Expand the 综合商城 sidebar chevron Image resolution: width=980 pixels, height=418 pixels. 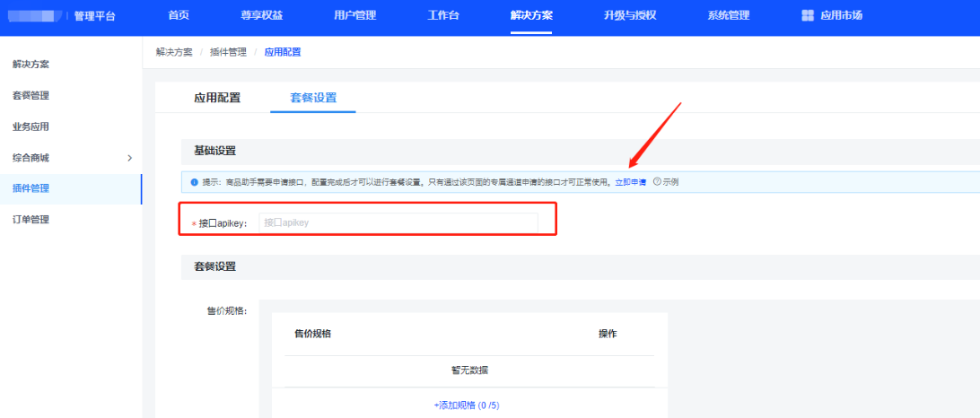click(x=129, y=158)
